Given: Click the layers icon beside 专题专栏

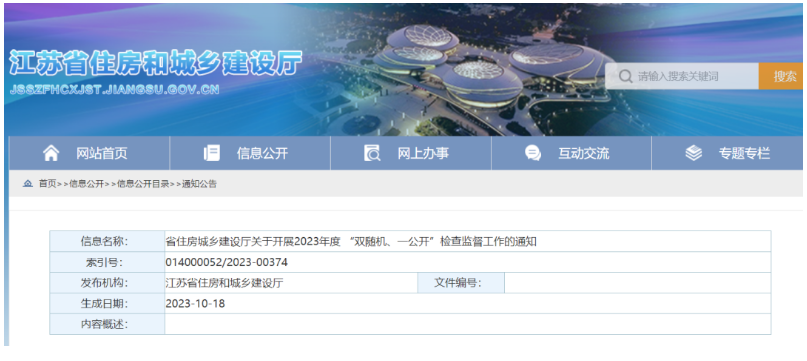Looking at the screenshot, I should 694,153.
